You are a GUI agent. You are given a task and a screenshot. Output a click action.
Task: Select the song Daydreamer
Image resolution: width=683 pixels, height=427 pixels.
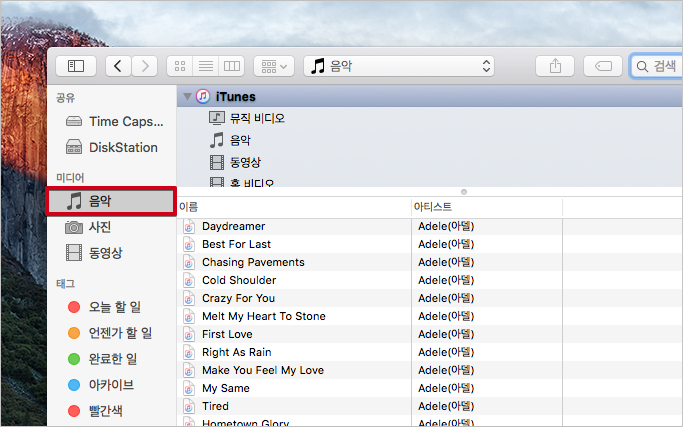click(x=233, y=226)
